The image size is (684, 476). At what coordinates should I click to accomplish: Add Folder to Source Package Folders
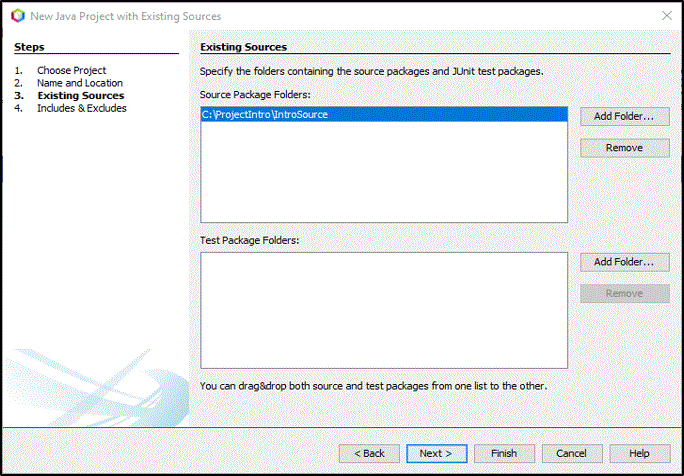coord(624,116)
